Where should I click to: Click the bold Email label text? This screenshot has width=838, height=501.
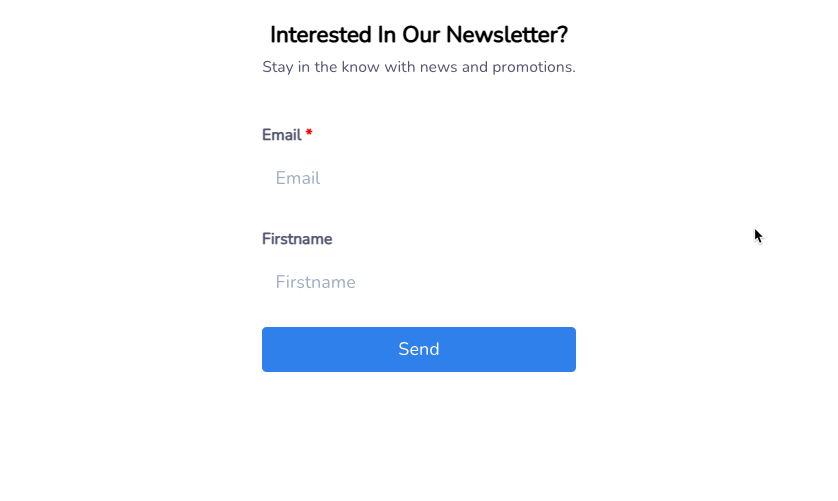pos(281,135)
